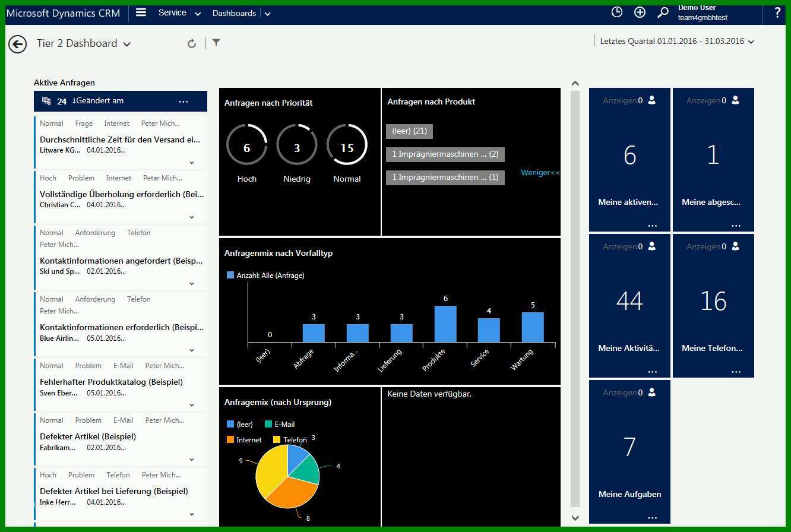Open more options in Aktive Anfragen header
The height and width of the screenshot is (532, 791).
183,102
